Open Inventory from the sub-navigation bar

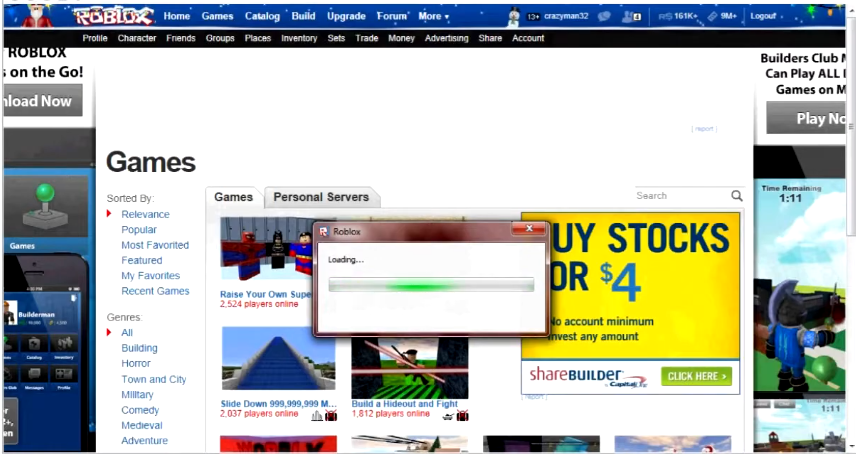click(x=299, y=38)
